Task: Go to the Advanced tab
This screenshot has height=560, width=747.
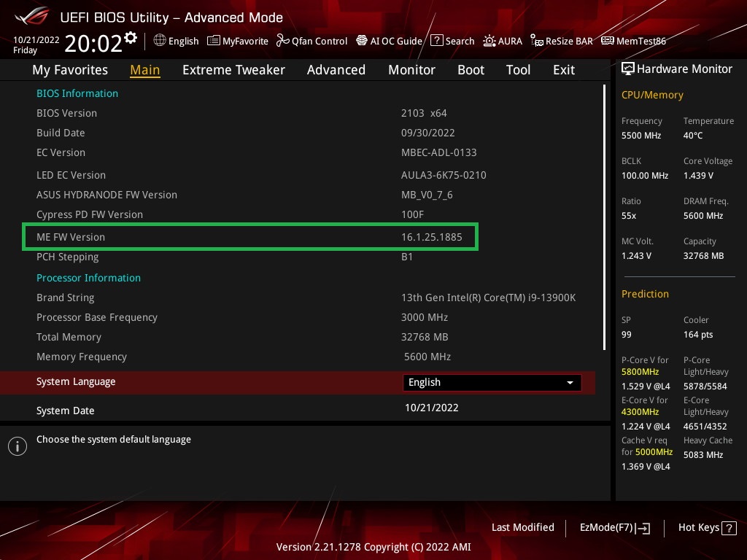Action: click(x=336, y=70)
